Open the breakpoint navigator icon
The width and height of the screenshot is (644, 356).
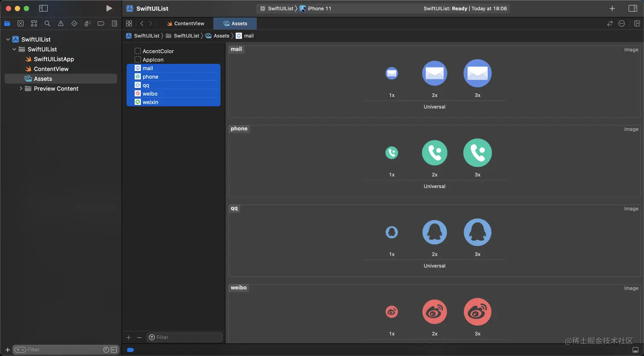[101, 23]
